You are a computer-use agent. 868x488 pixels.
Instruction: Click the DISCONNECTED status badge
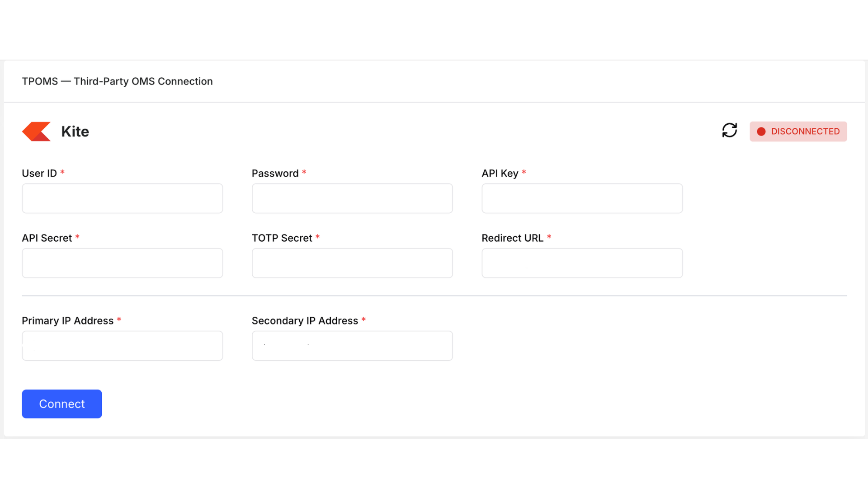798,131
